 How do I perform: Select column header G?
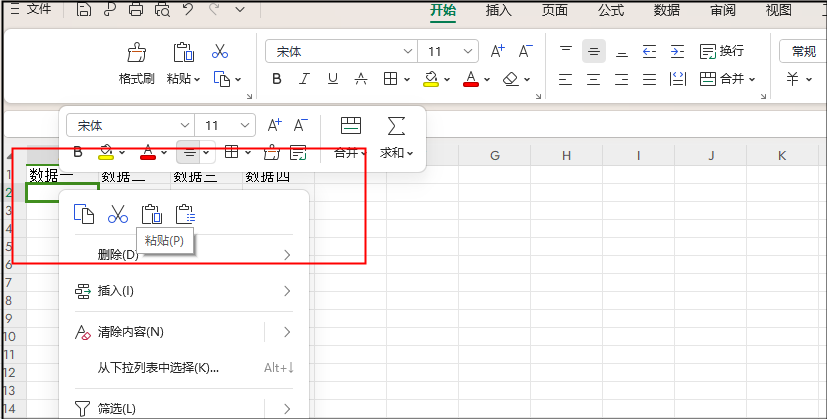click(x=494, y=156)
